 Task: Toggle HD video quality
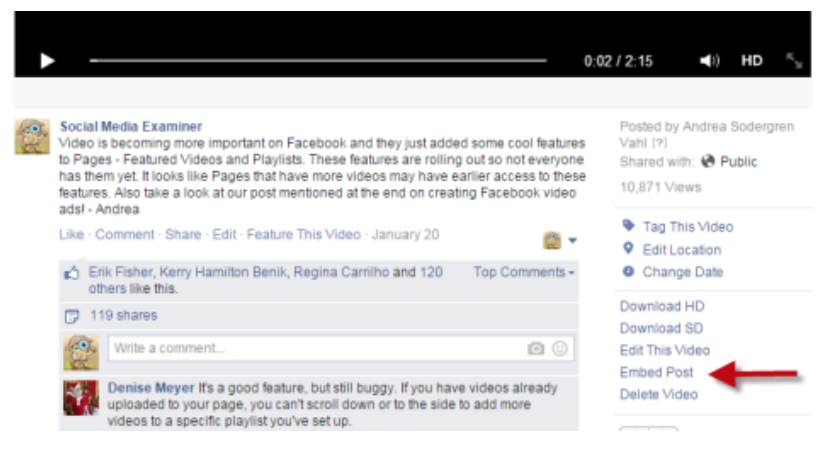pyautogui.click(x=751, y=61)
